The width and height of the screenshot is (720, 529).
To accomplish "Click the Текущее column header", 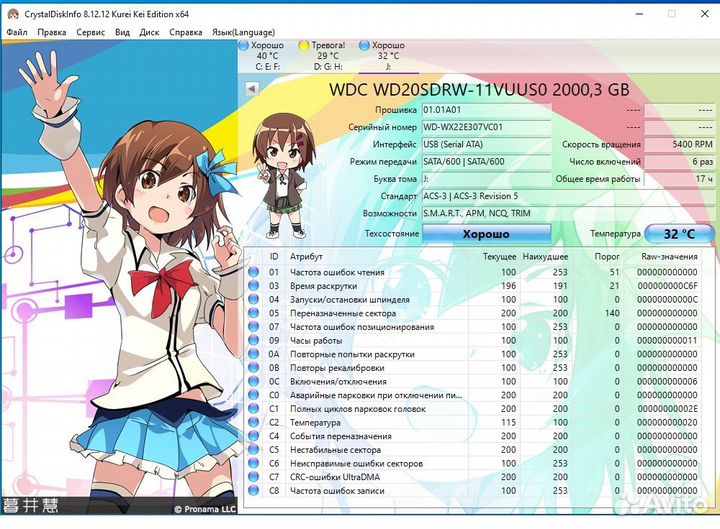I will click(499, 257).
